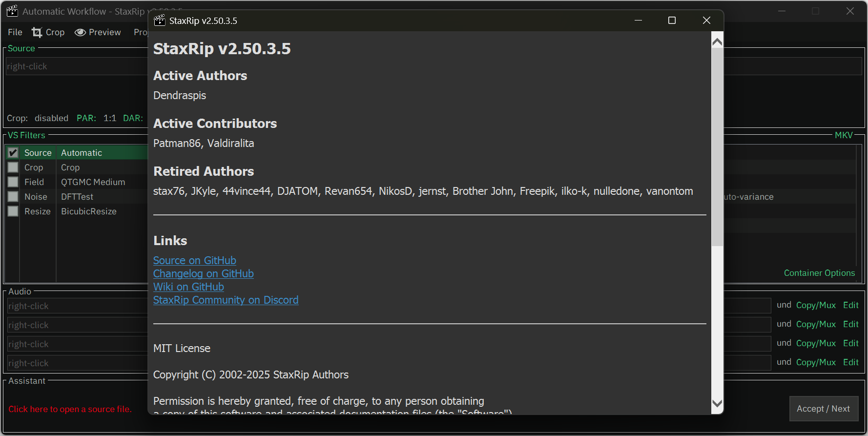Click the StaxRip clapperboard icon in About title bar
Viewport: 868px width, 436px height.
(160, 21)
